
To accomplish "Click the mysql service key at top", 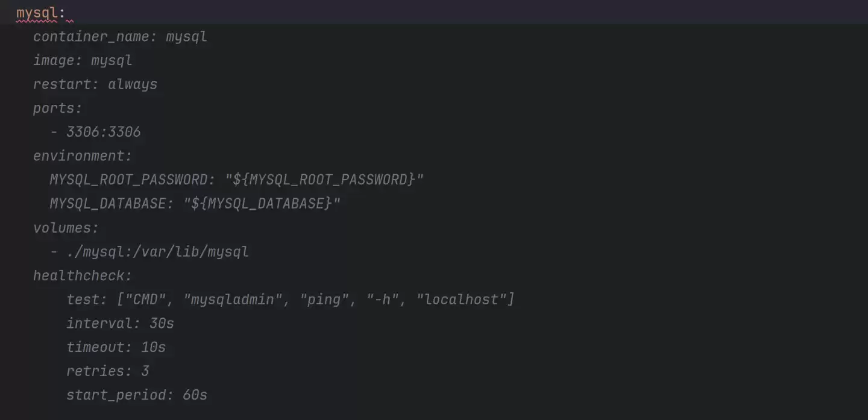I will [x=37, y=13].
